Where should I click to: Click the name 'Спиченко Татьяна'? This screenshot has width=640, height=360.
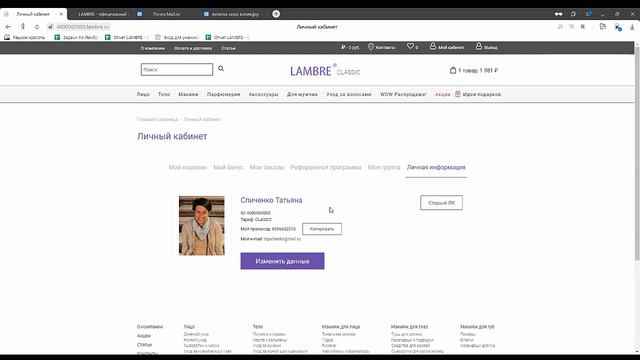tap(271, 200)
